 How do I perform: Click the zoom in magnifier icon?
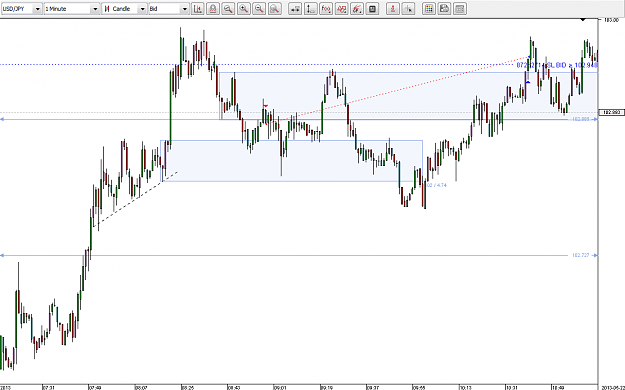(x=244, y=9)
